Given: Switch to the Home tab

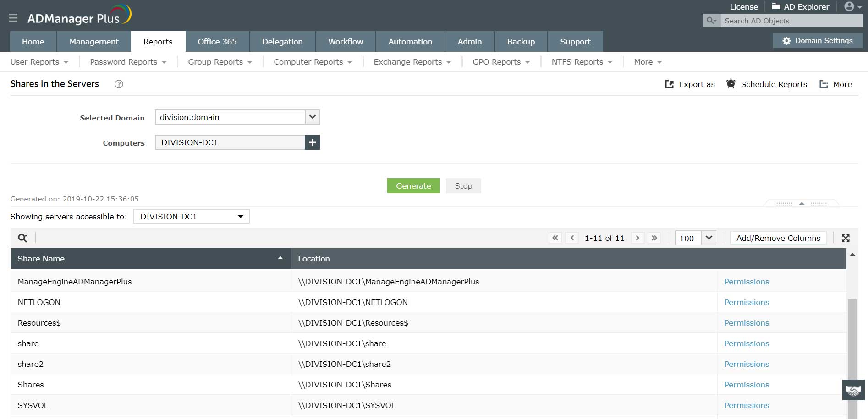Looking at the screenshot, I should (x=33, y=42).
